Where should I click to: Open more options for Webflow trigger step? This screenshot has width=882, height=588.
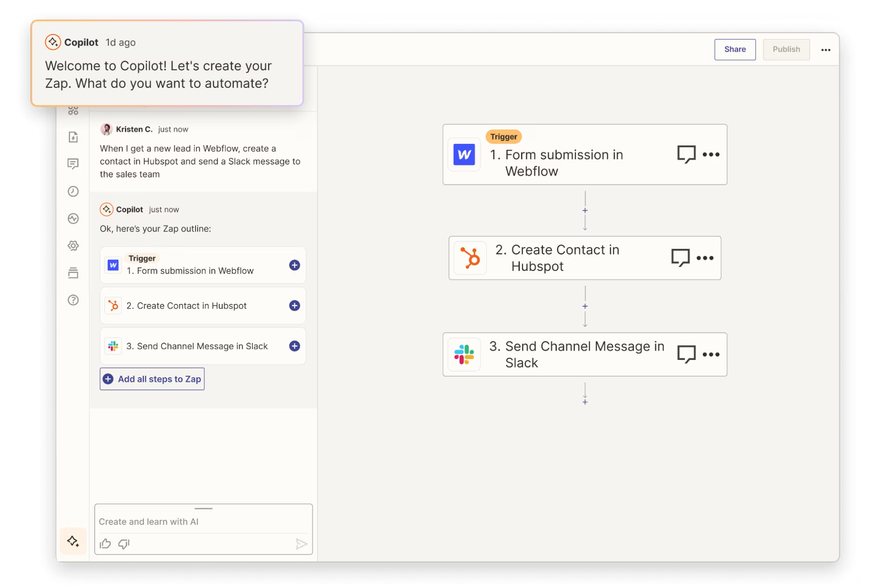[x=711, y=154]
